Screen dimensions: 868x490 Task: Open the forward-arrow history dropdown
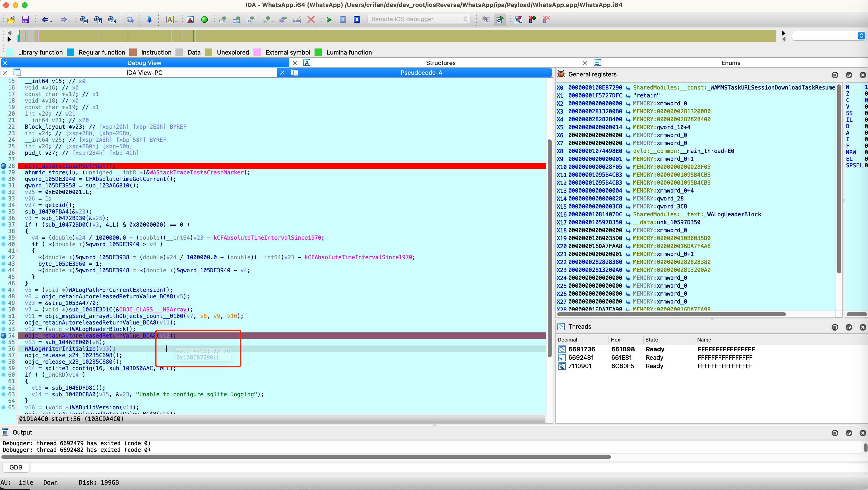pos(70,21)
